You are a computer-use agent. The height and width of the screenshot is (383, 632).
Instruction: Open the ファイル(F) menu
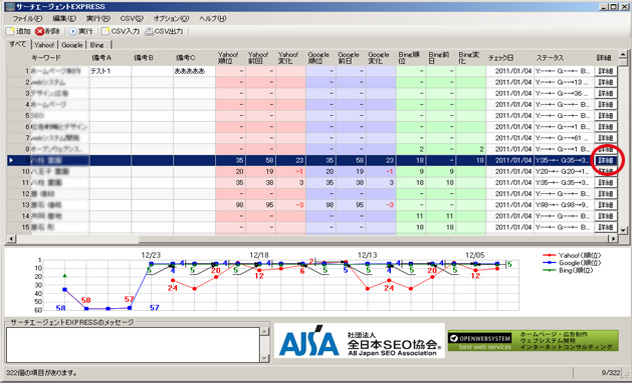click(27, 19)
